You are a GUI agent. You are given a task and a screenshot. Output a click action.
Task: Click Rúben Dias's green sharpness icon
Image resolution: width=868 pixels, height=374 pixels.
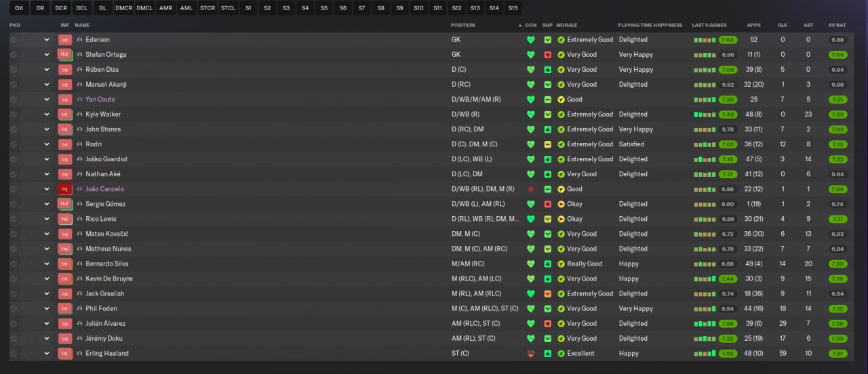547,70
